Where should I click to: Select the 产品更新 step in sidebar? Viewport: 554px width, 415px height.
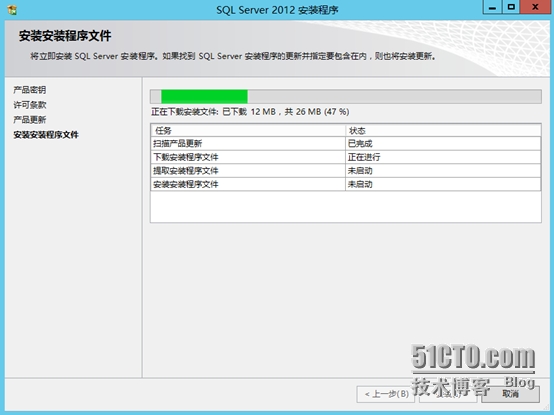[30, 120]
